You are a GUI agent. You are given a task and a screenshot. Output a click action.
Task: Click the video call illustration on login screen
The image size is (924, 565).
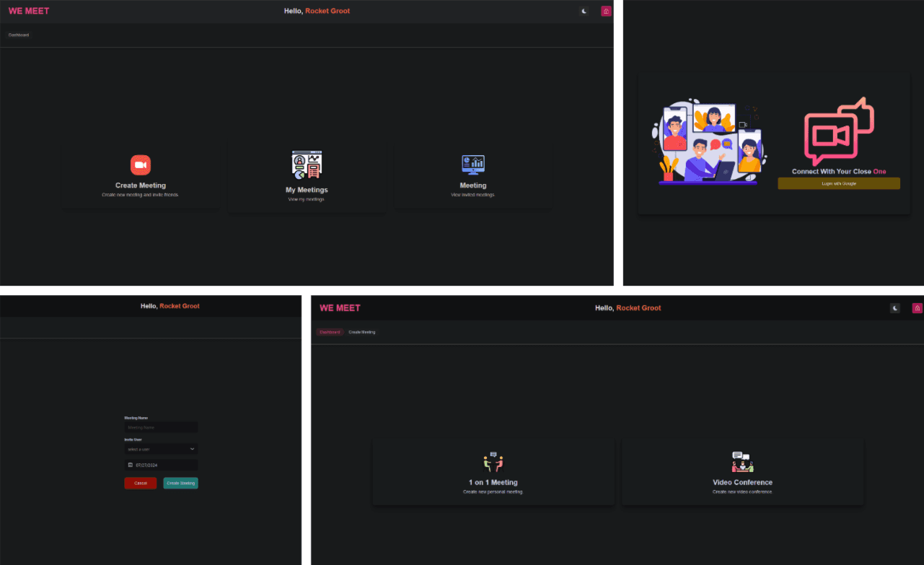(x=710, y=142)
